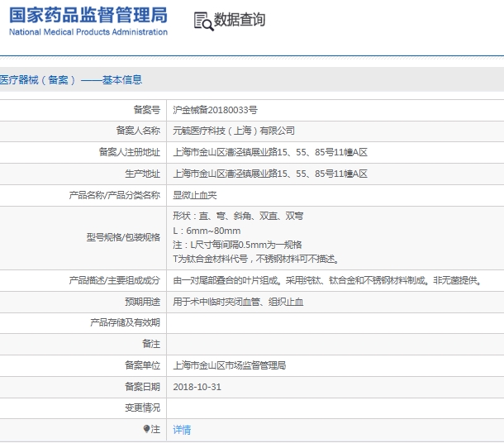Click the lightbulb icon beside 注
Screen dimensions: 504x448
pyautogui.click(x=146, y=429)
